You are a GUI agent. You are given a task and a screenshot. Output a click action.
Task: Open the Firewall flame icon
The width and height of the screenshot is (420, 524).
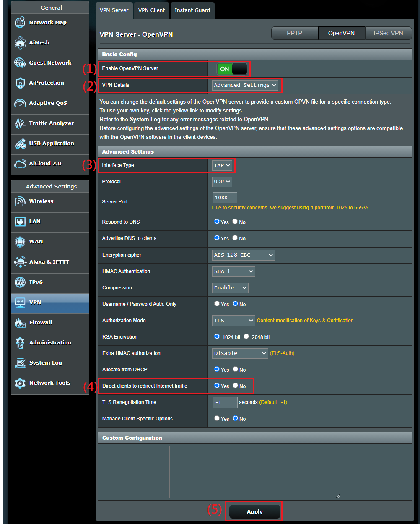click(x=20, y=323)
